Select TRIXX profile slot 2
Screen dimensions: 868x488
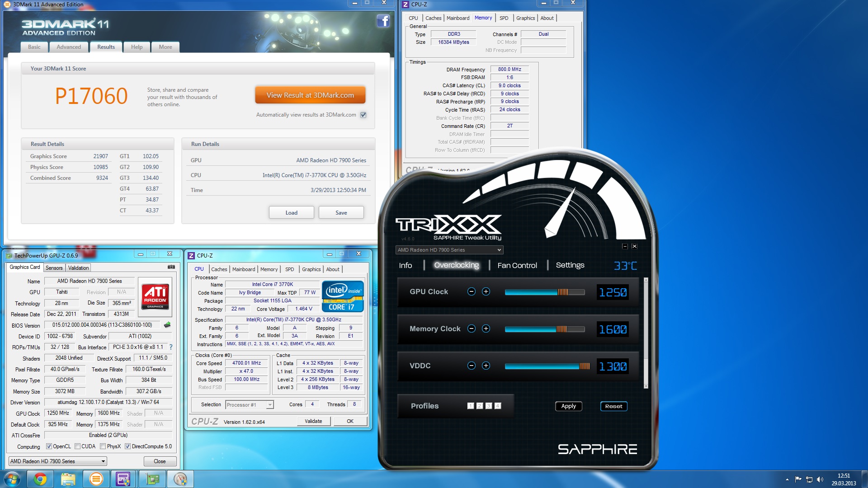pyautogui.click(x=480, y=406)
